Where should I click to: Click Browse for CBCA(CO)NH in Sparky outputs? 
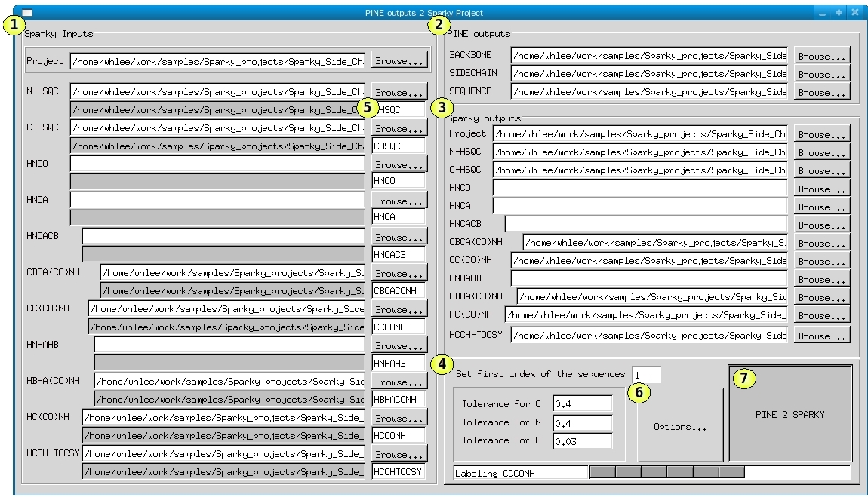822,244
